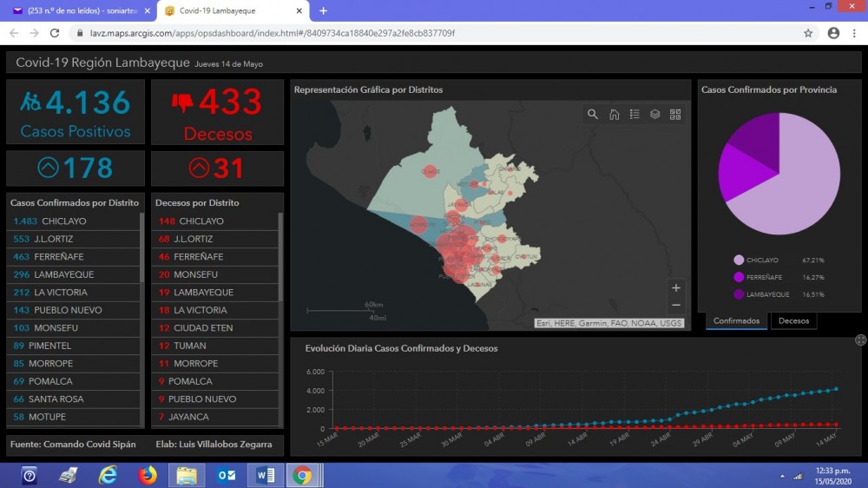Click the FERREÑAFE legend color swatch
Screen dimensions: 868x488
click(x=739, y=277)
